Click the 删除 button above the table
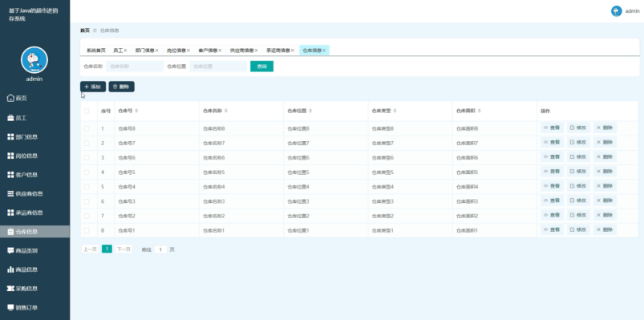This screenshot has width=644, height=320. (122, 87)
